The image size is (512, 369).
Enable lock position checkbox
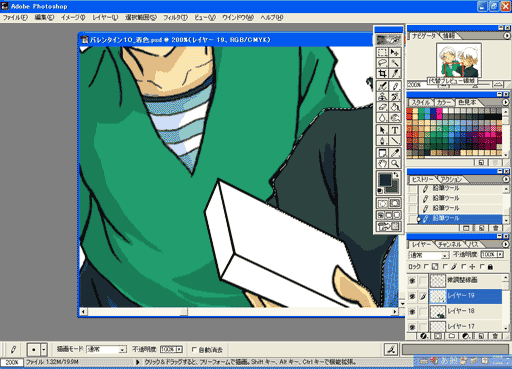point(464,267)
